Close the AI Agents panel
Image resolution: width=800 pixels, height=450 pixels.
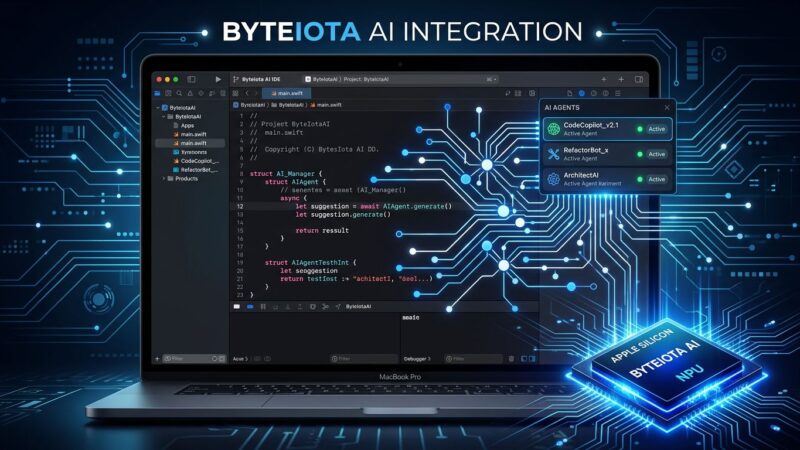click(x=667, y=108)
